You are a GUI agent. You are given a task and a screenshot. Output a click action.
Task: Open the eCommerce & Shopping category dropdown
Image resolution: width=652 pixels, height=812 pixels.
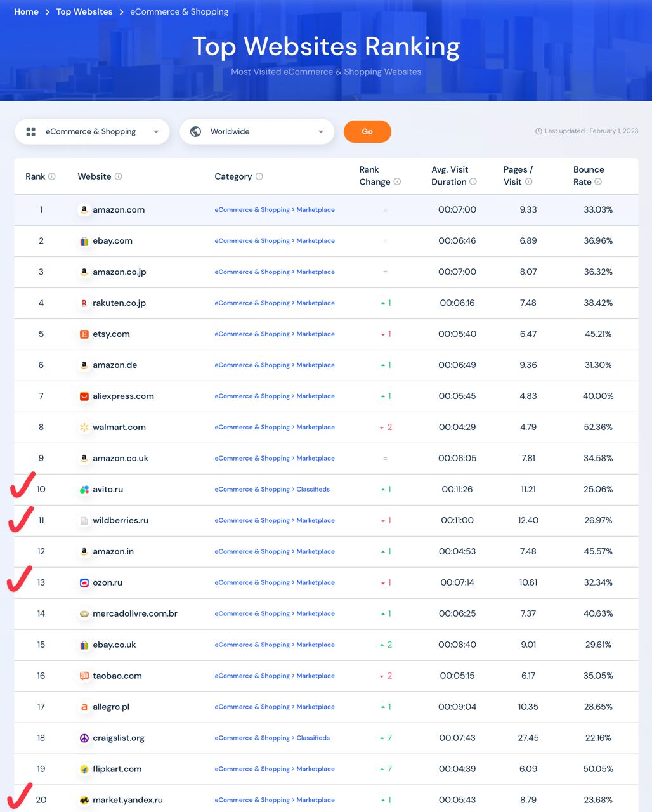click(92, 131)
